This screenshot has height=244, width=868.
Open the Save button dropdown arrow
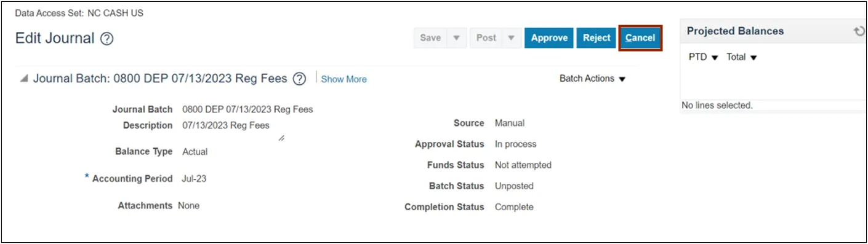456,38
